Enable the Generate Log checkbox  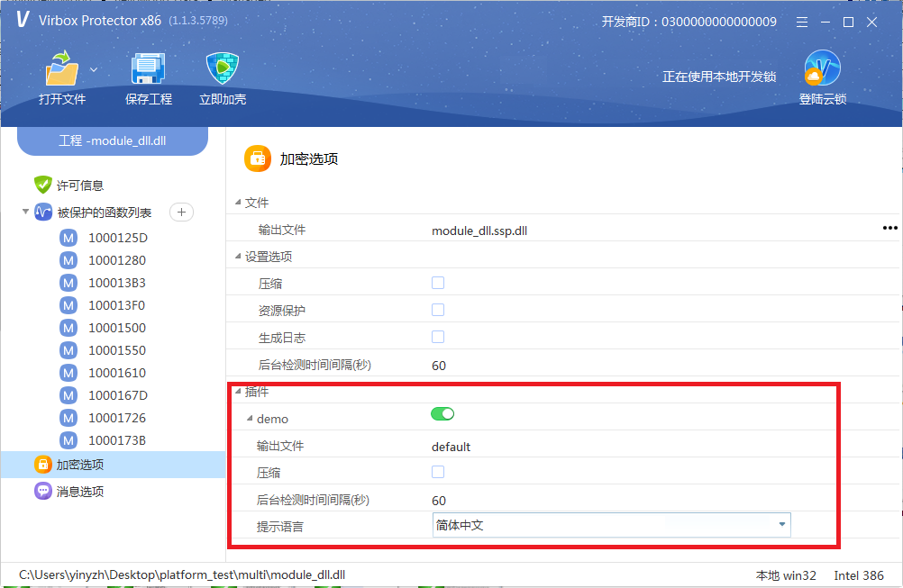click(438, 337)
